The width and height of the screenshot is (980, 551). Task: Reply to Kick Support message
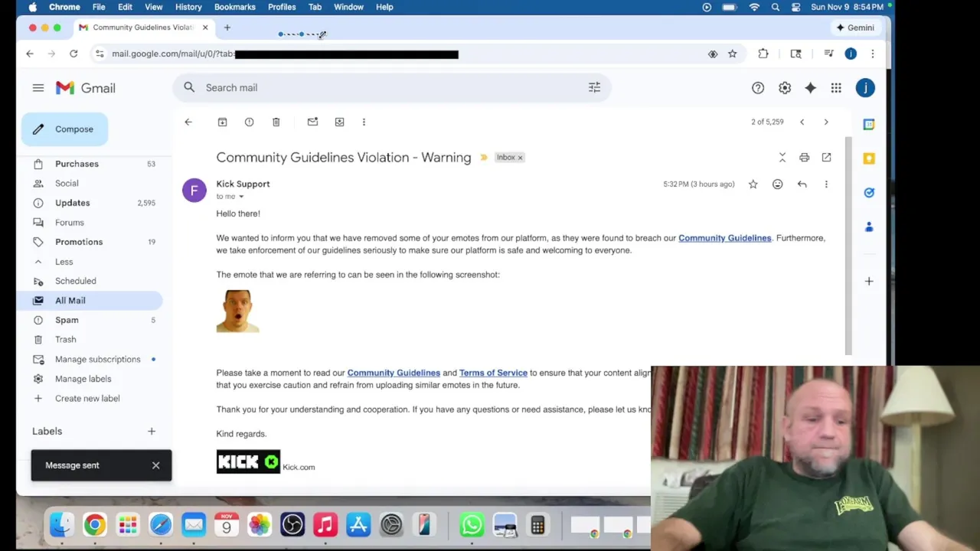802,184
